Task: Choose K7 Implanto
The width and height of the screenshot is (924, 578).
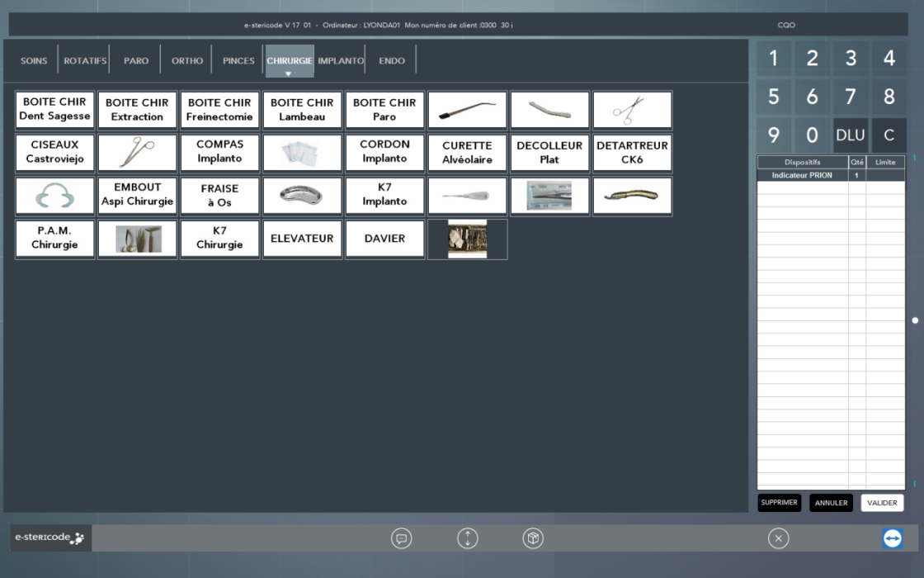Action: point(384,195)
